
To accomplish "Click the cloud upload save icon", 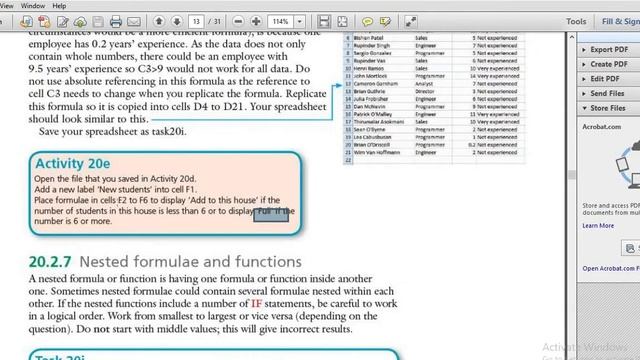I will (80, 22).
